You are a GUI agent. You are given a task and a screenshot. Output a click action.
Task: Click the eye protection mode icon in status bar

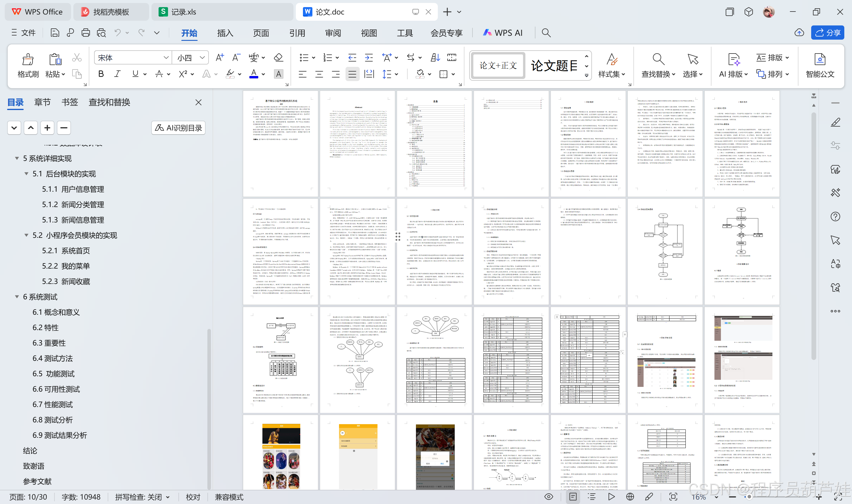click(x=549, y=497)
